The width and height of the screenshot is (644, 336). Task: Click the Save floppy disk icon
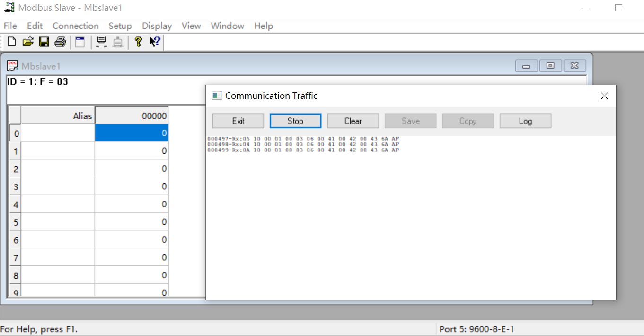point(44,42)
